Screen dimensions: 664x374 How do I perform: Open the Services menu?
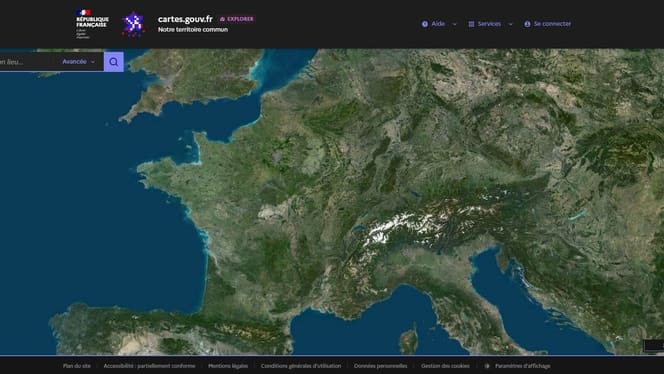tap(490, 24)
